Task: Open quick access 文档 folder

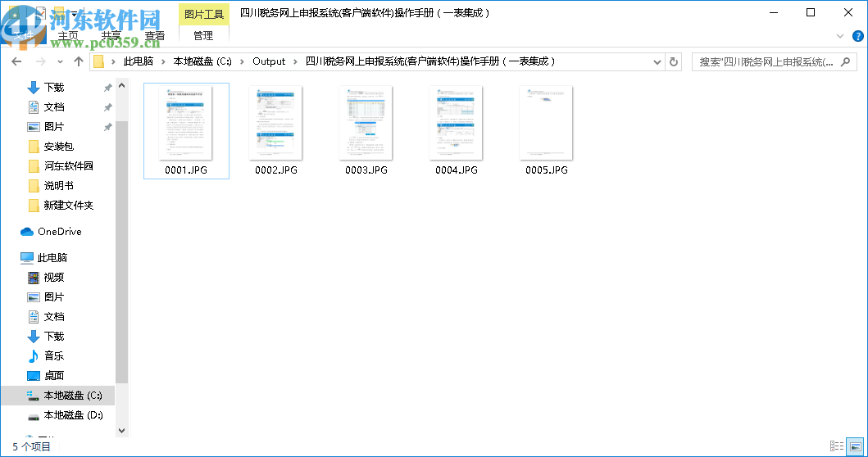Action: [x=54, y=106]
